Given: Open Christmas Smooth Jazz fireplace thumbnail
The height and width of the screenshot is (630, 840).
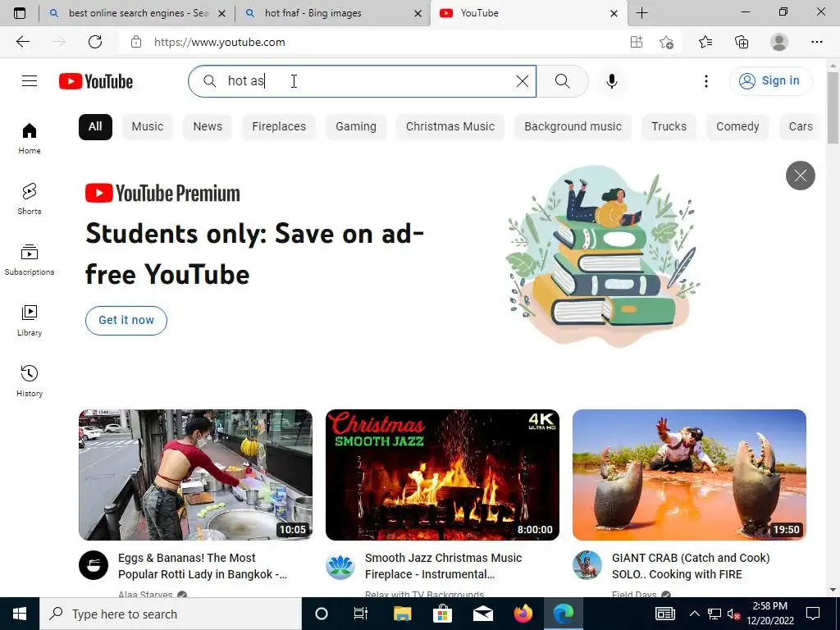Looking at the screenshot, I should (x=442, y=475).
